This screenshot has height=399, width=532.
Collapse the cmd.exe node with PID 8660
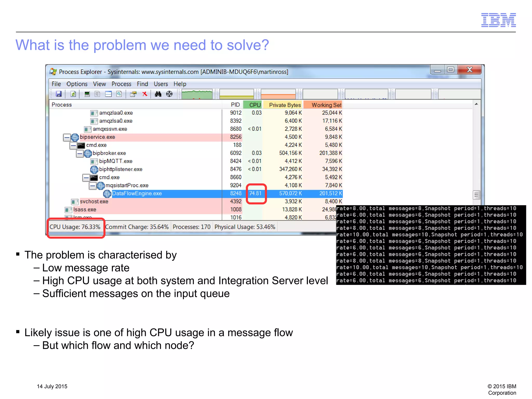point(86,178)
